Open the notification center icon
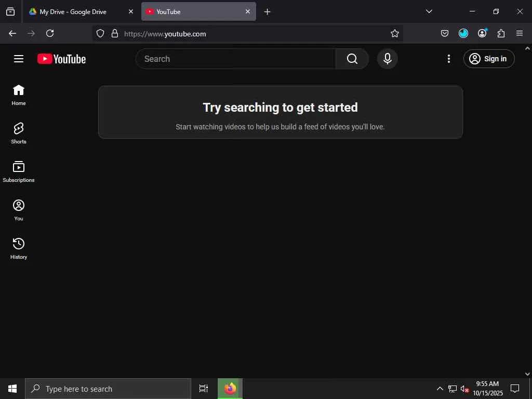Screen dimensions: 532x399 (515, 389)
